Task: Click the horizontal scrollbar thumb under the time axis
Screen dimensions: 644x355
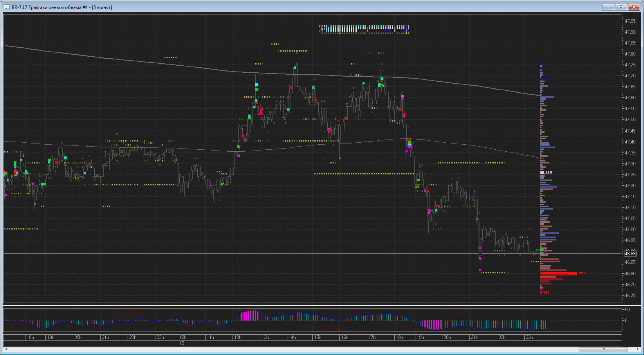Action: pos(603,349)
